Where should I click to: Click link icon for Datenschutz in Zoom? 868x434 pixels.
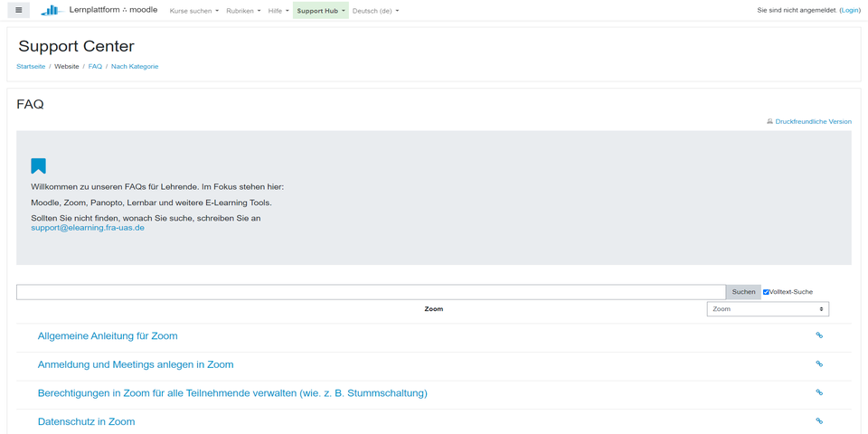[819, 420]
